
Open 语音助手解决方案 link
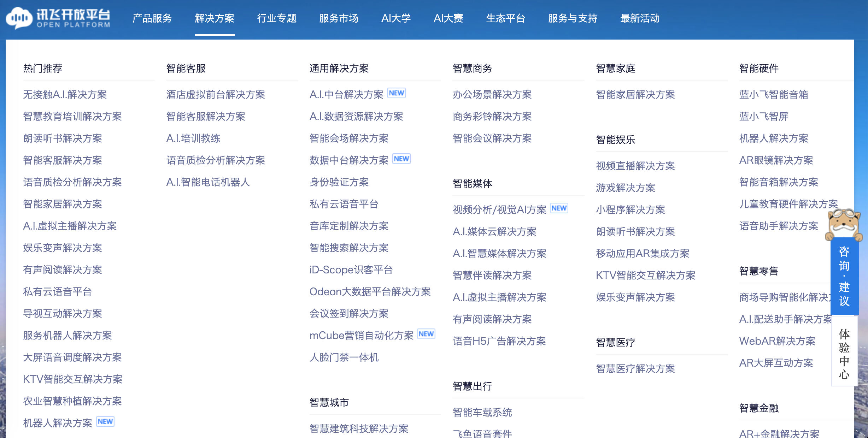coord(779,226)
